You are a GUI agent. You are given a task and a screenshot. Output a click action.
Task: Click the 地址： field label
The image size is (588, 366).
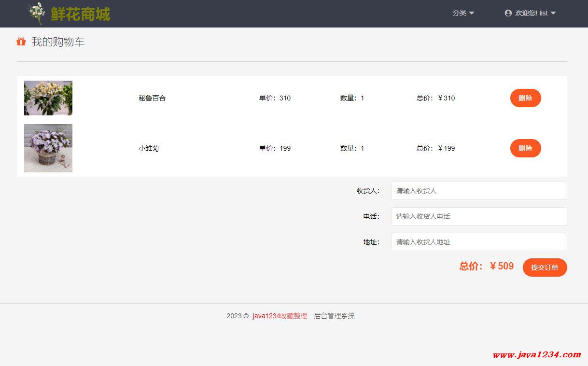tap(372, 242)
